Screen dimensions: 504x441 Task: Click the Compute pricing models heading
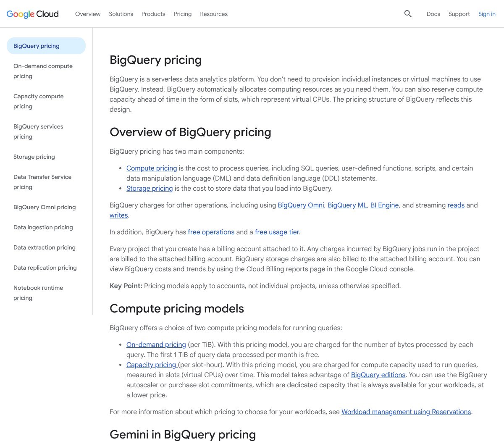[x=177, y=309]
